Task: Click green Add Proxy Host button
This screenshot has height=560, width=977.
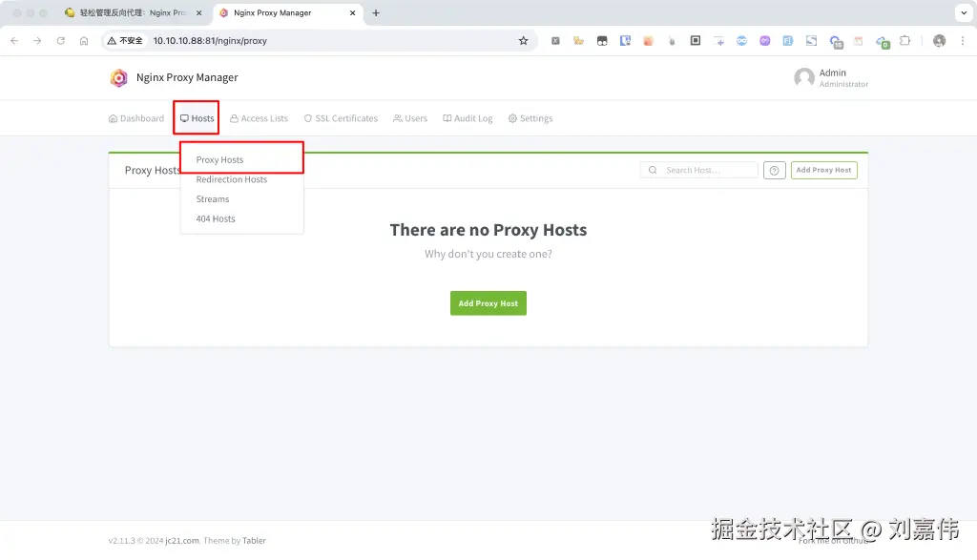Action: pyautogui.click(x=488, y=303)
